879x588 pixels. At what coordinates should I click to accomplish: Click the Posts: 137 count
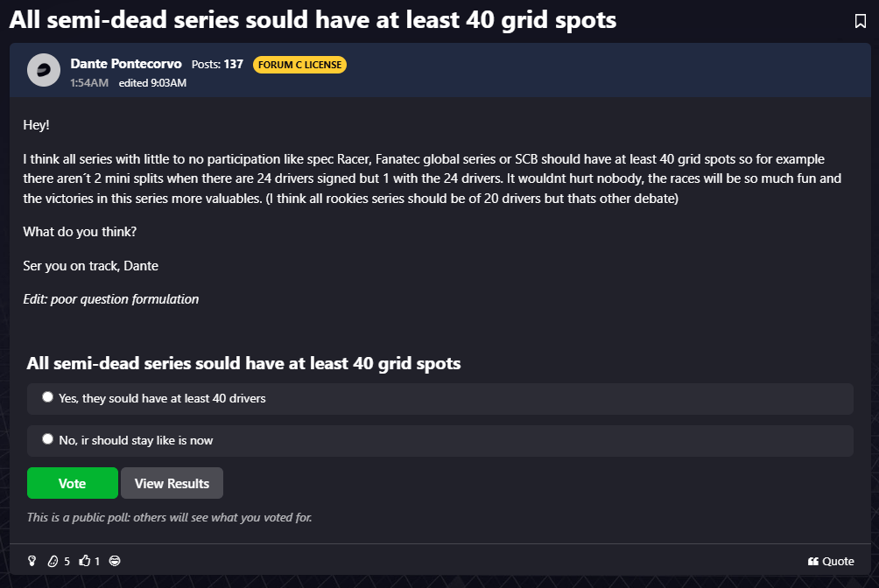click(217, 65)
